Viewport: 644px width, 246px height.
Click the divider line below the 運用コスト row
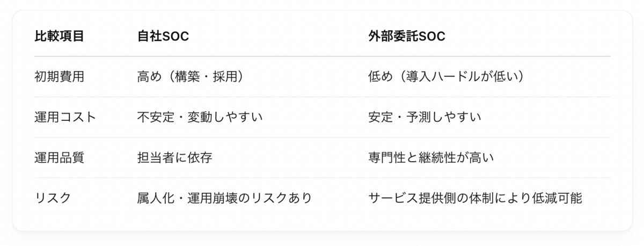point(322,138)
